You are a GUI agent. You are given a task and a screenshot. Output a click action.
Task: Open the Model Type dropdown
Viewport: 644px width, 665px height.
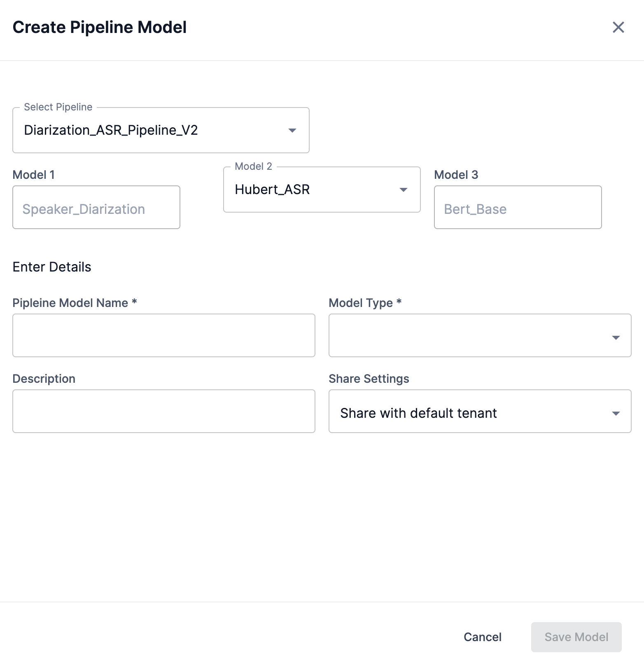[x=480, y=335]
